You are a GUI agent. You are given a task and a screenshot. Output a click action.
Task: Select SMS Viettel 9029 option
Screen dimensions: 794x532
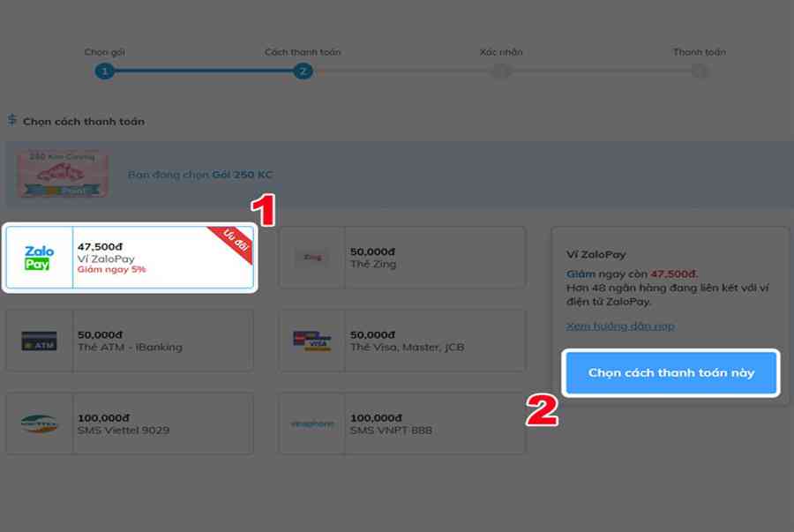[x=130, y=423]
